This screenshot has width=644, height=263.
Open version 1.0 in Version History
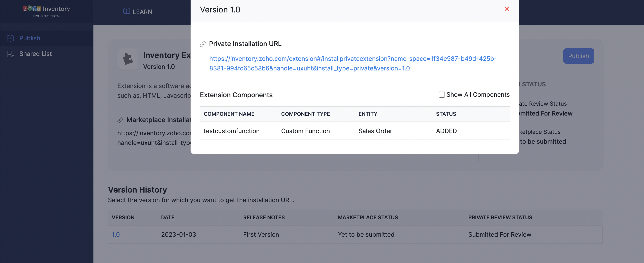point(115,235)
